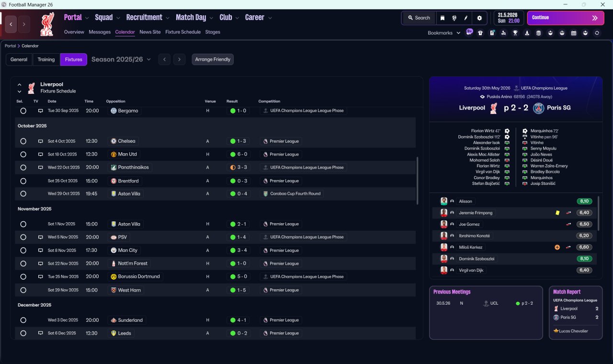Click substitution arrow icon on Joe Gomez row
This screenshot has width=613, height=364.
coord(568,224)
